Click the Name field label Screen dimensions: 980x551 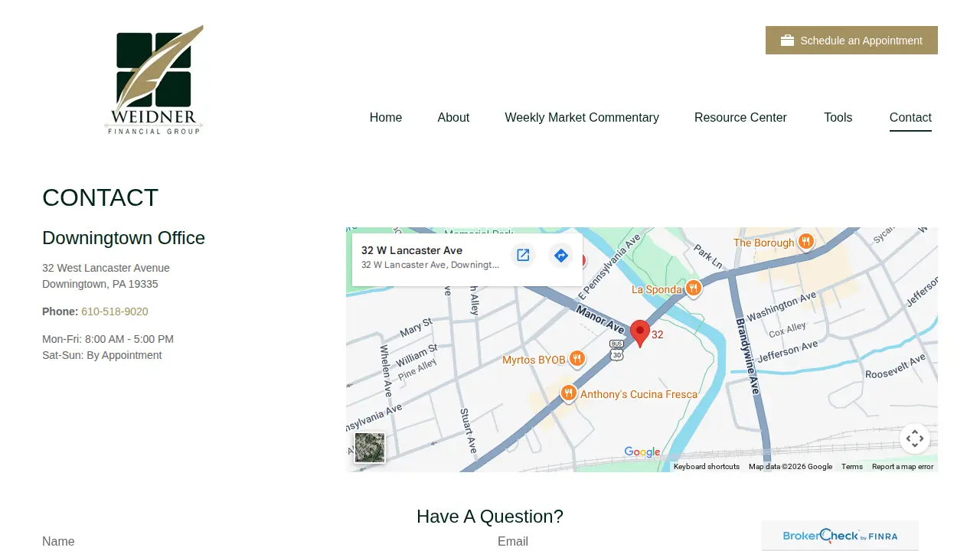58,542
